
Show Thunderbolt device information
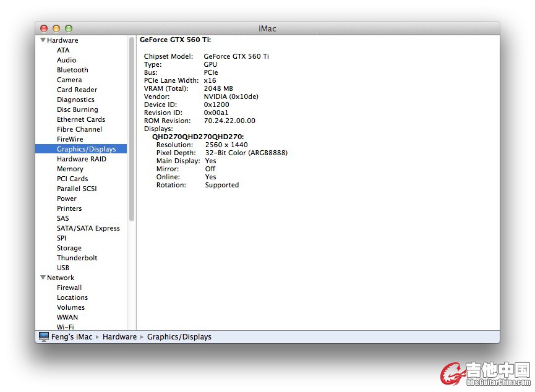point(77,258)
